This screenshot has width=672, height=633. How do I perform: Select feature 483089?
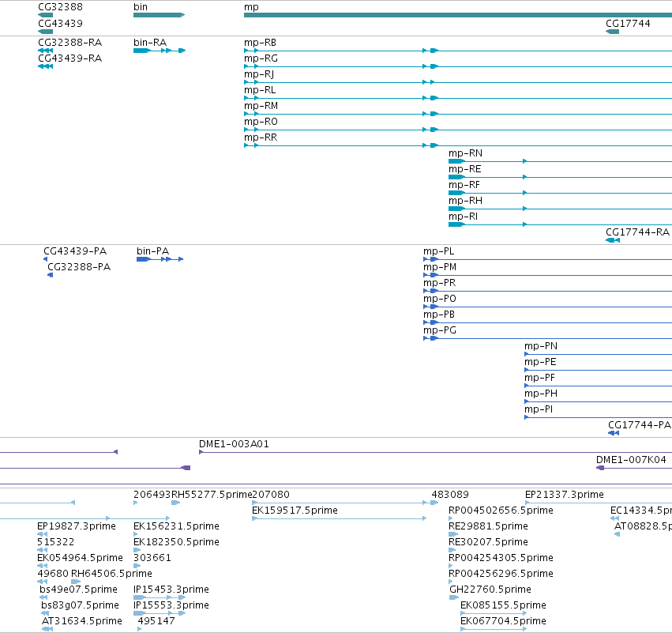(450, 495)
